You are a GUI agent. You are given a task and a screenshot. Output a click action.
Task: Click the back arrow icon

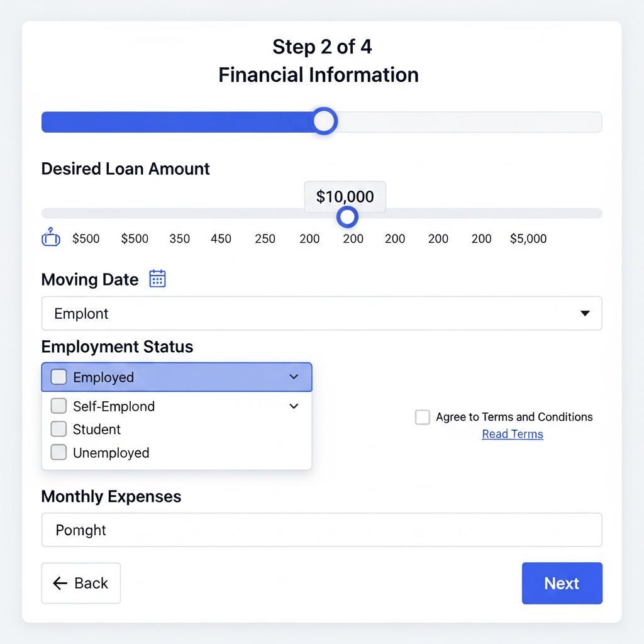[60, 583]
